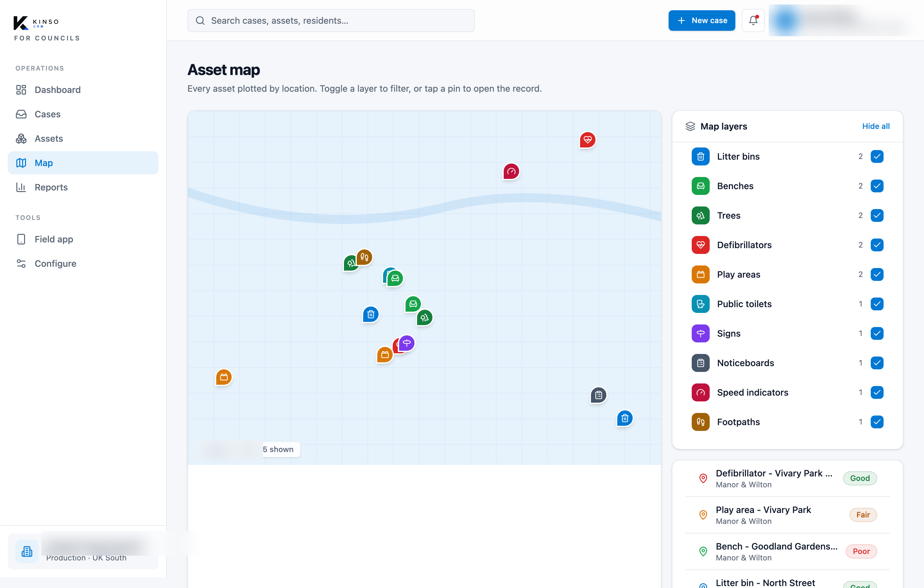This screenshot has height=588, width=924.
Task: Open the speed indicator map pin
Action: (511, 172)
